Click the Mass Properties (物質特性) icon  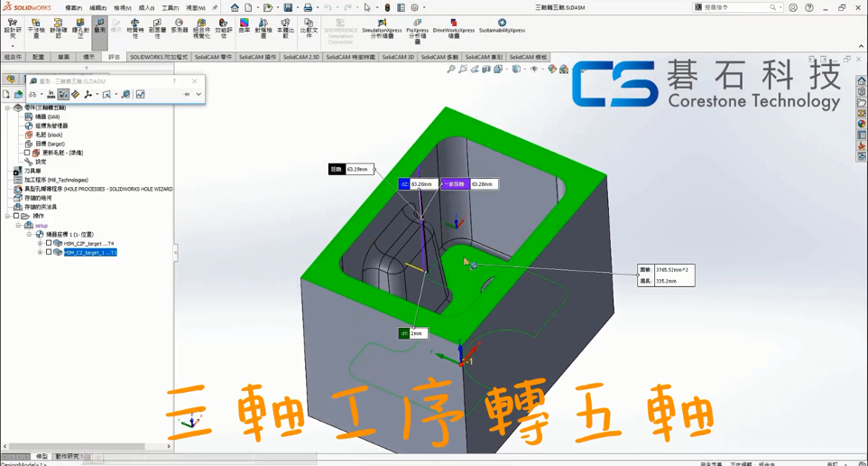[x=134, y=27]
